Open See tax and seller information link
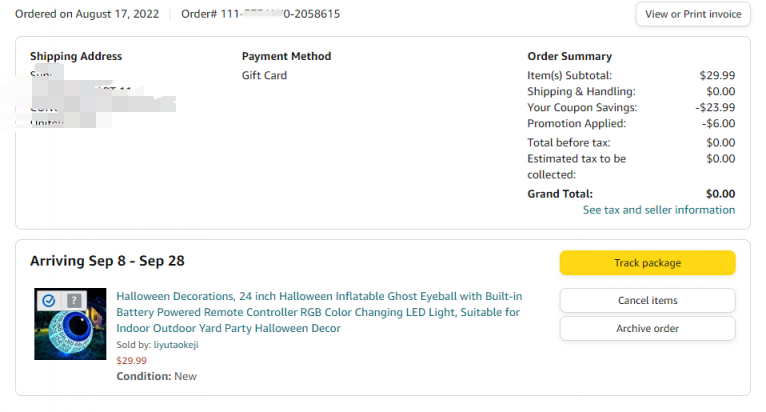 658,210
